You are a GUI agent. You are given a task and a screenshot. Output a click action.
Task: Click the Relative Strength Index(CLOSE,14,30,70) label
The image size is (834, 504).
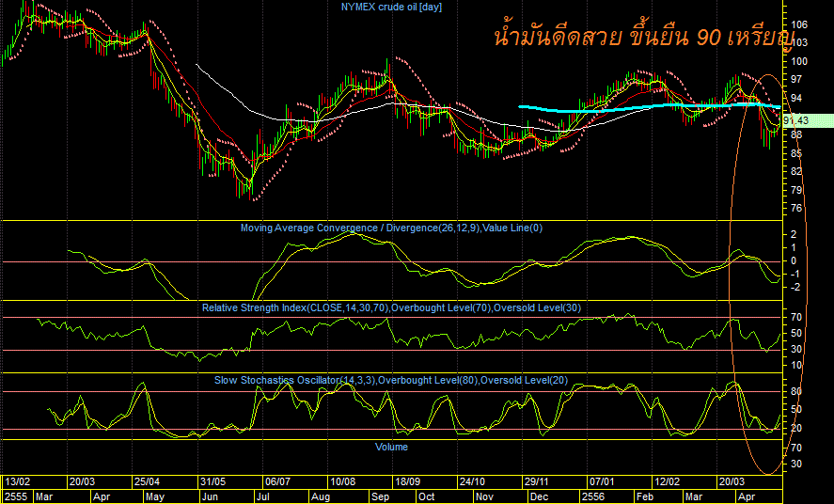[295, 307]
